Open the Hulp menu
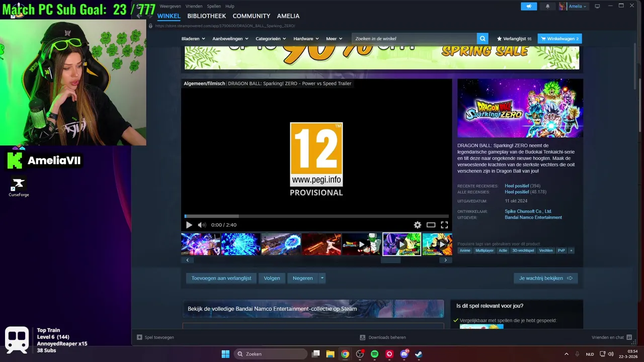Screen dimensions: 644x362 coord(230,6)
